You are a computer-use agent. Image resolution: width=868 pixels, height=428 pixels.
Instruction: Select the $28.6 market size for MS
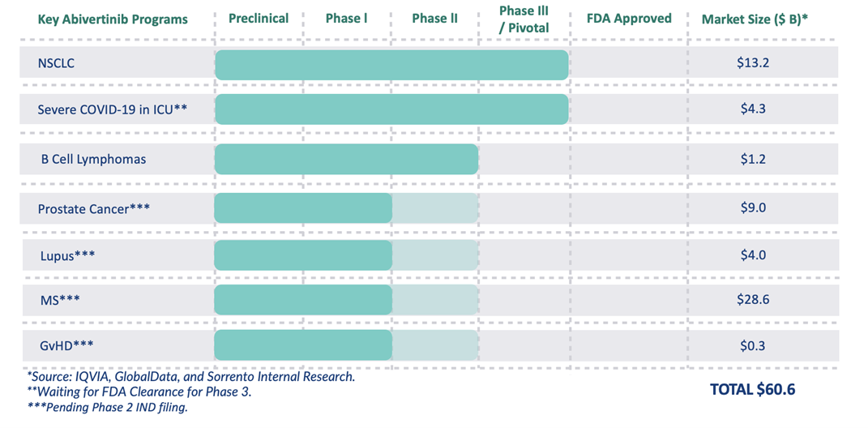pyautogui.click(x=753, y=300)
